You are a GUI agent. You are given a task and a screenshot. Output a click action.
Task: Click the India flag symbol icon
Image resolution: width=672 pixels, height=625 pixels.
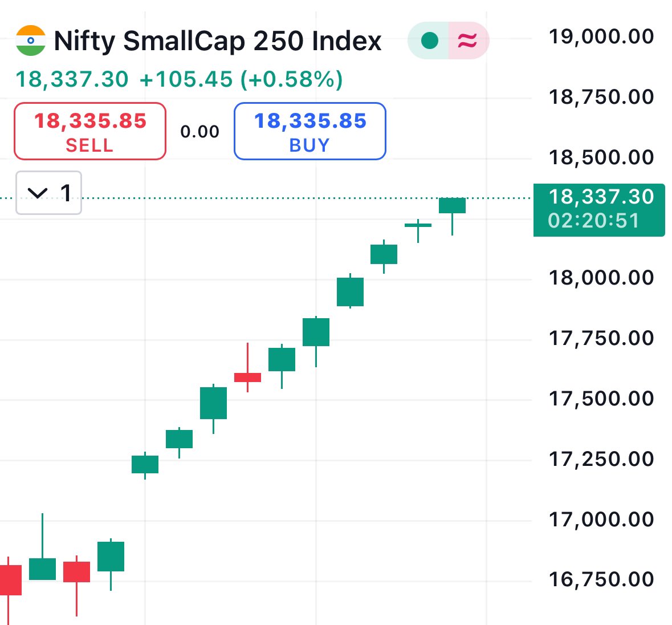[30, 40]
